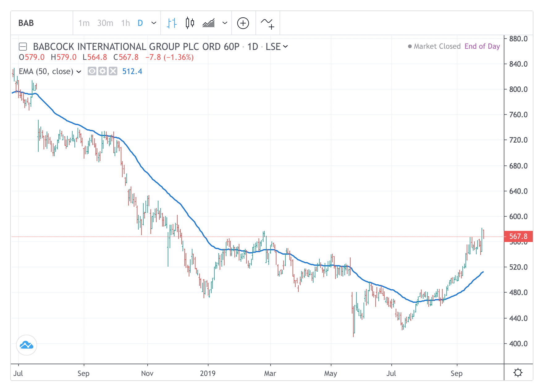Image resolution: width=543 pixels, height=392 pixels.
Task: Open the Indicators icon in toolbar
Action: [267, 23]
